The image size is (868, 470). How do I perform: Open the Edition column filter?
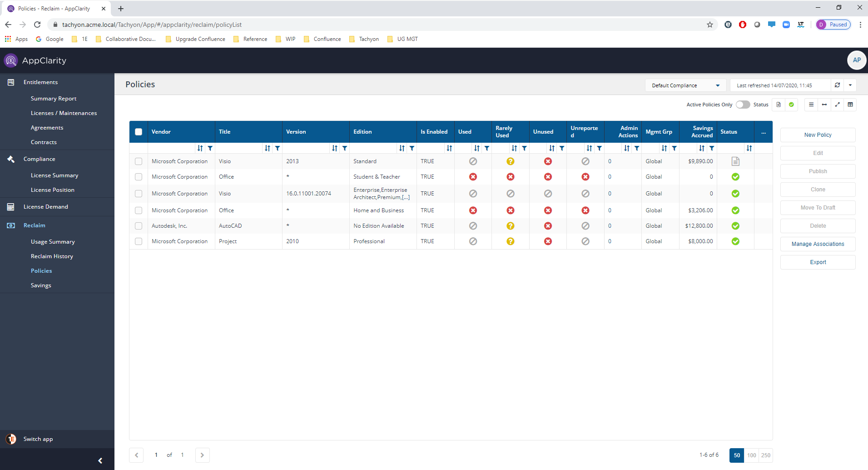412,148
